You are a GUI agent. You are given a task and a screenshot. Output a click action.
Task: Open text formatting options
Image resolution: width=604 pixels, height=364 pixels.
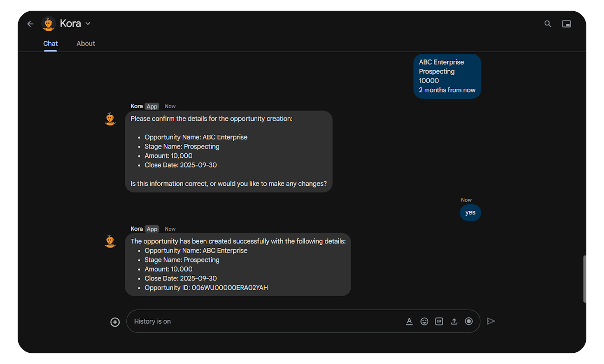409,321
